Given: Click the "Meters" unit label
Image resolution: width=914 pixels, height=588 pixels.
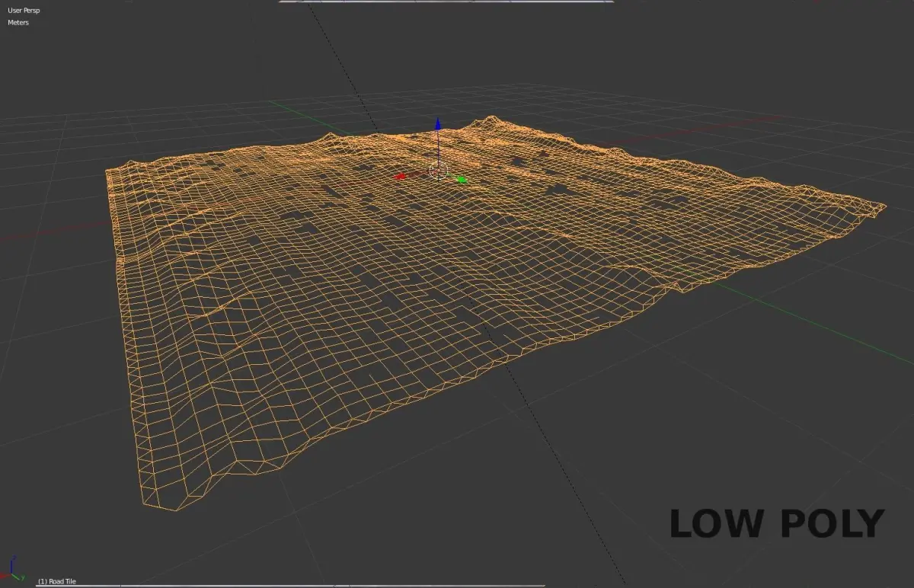Looking at the screenshot, I should tap(19, 22).
